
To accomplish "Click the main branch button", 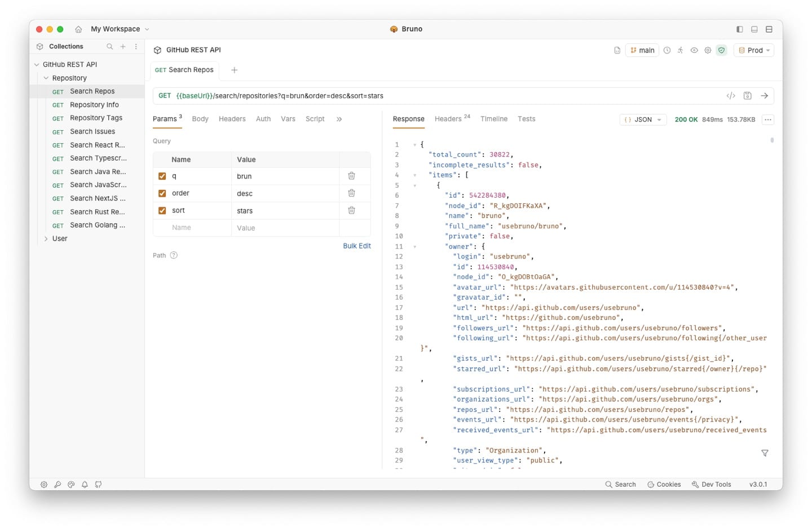I will pos(642,50).
